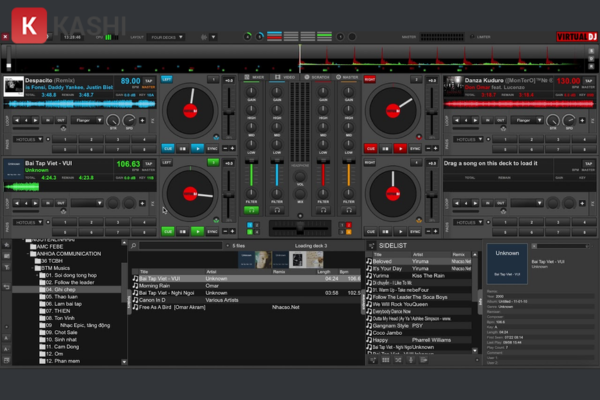Screen dimensions: 600x400
Task: Click the pitch slider on the Despacito deck
Action: click(229, 113)
